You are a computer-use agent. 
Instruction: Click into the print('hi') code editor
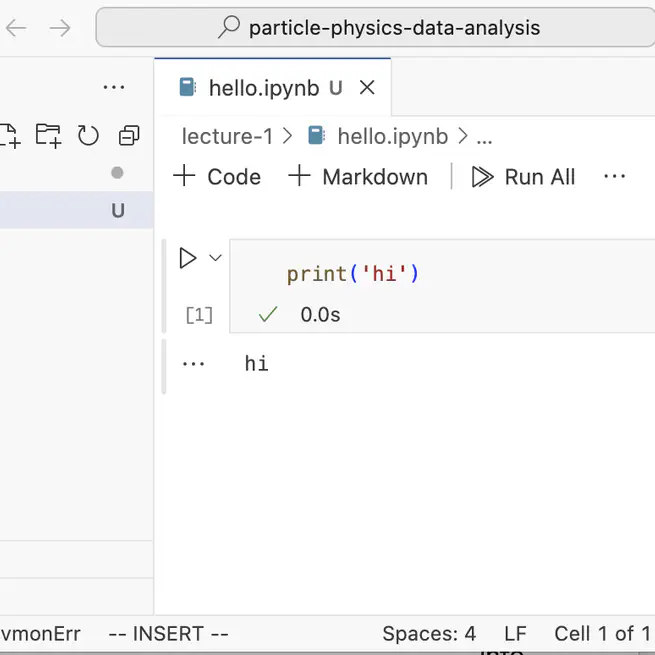pyautogui.click(x=442, y=274)
